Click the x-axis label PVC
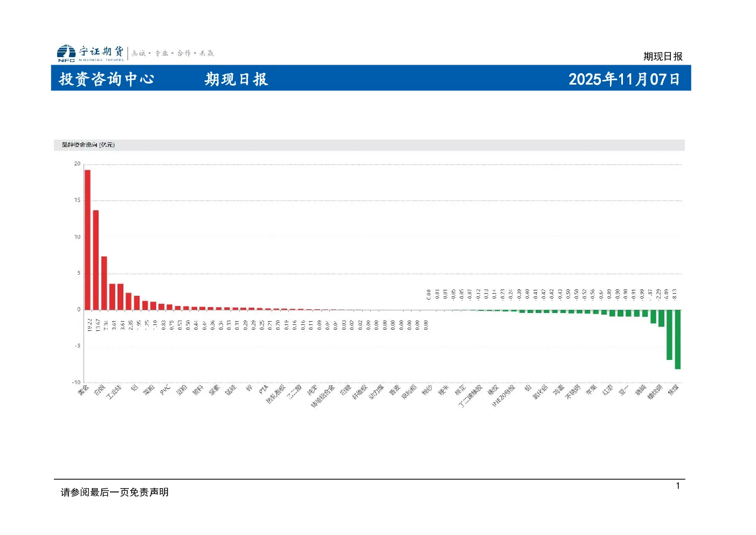Screen dimensions: 756x535 click(x=165, y=390)
